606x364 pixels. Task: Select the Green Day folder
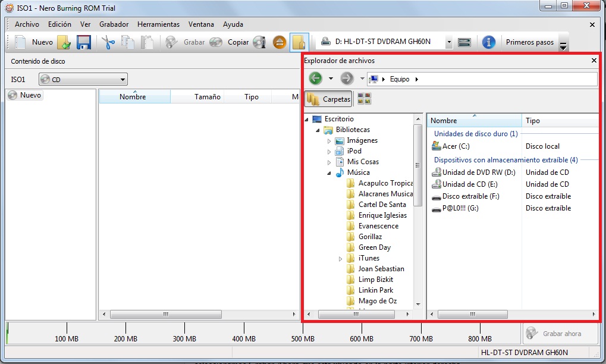tap(375, 247)
